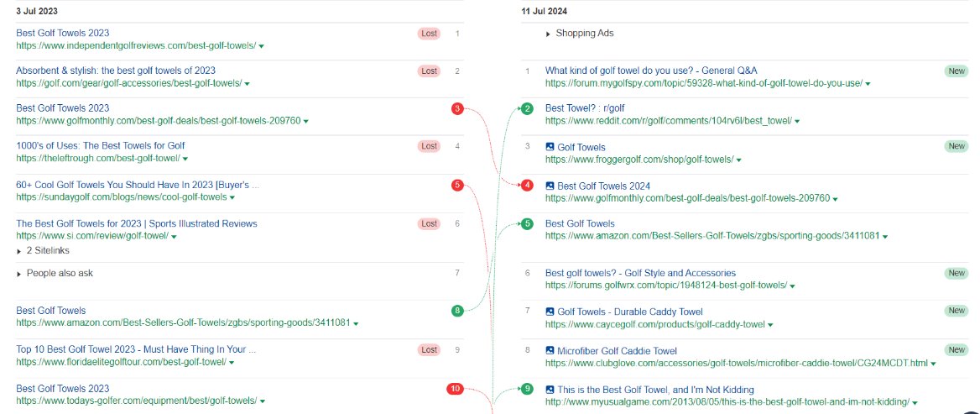Click red position 3 badge for golfmonthly 2023
This screenshot has width=980, height=414.
point(457,109)
